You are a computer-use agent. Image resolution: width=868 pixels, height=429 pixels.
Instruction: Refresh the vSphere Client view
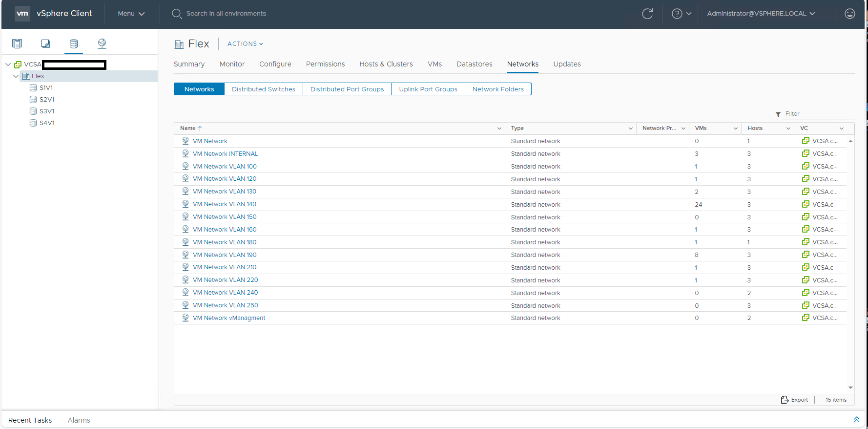point(647,14)
